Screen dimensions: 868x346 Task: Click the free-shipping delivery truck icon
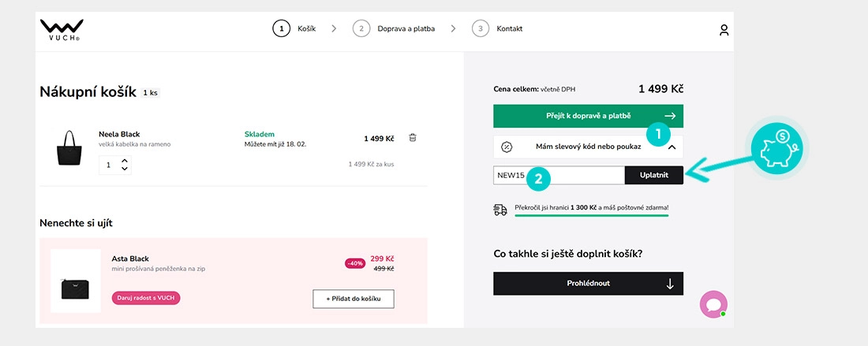pos(499,210)
